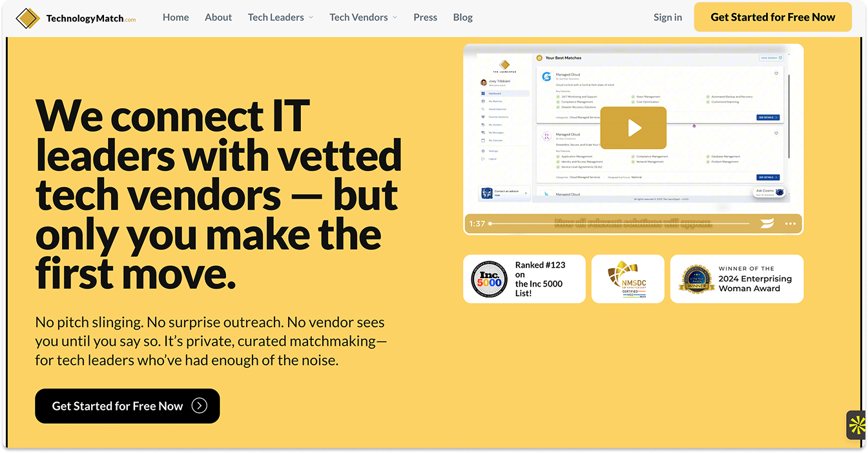
Task: Click the Sign in link
Action: [x=668, y=17]
